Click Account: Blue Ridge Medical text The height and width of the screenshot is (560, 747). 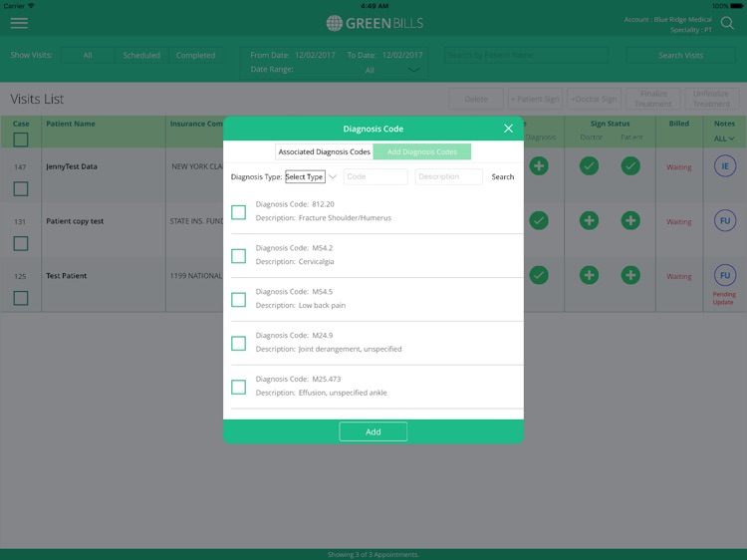click(x=668, y=20)
